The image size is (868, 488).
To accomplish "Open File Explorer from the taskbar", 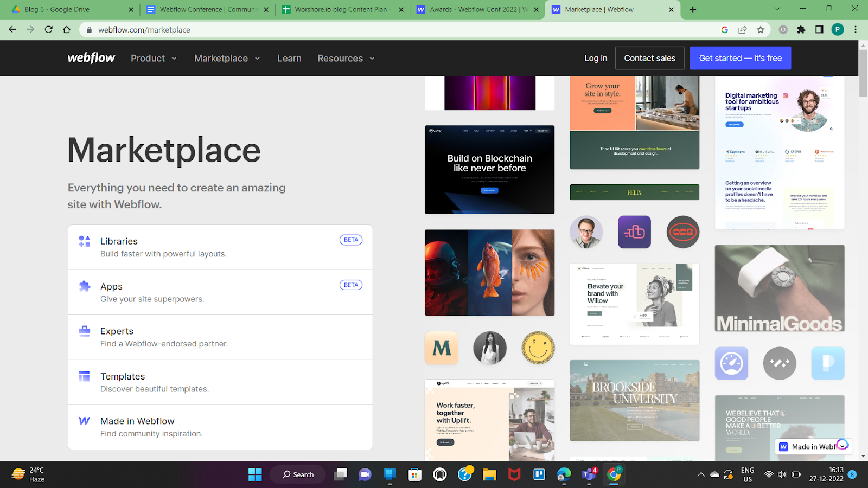I will [x=489, y=474].
